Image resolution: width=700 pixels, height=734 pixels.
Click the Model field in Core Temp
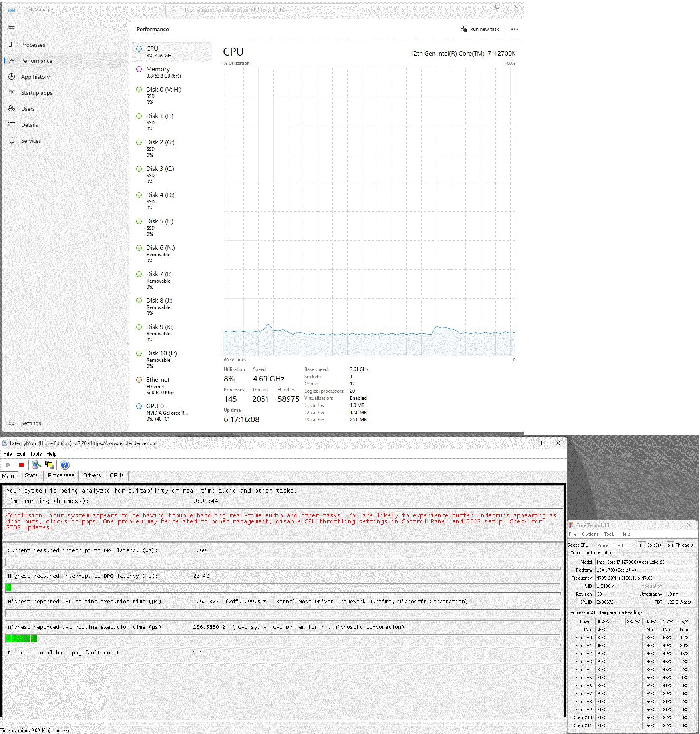click(x=644, y=562)
